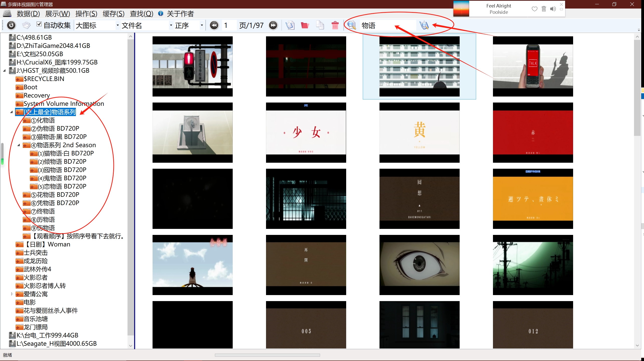Screen dimensions: 644x361
Task: Click the album art of Feel Alright
Action: (461, 9)
